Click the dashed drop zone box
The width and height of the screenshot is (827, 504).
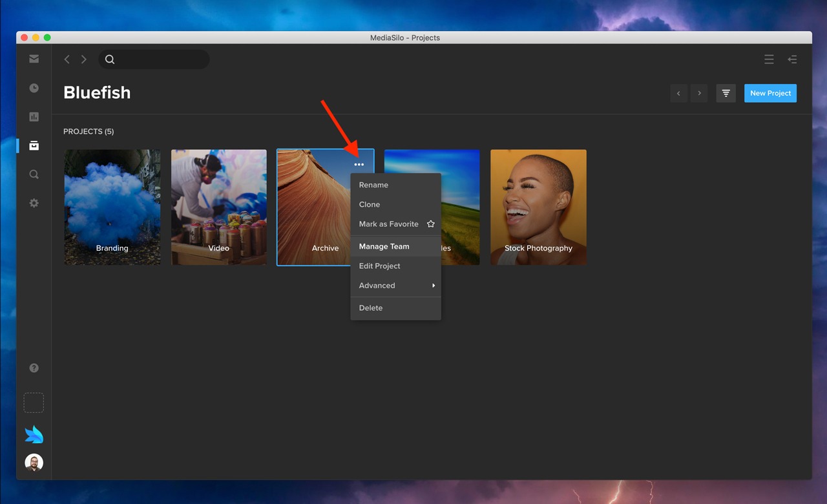point(34,403)
